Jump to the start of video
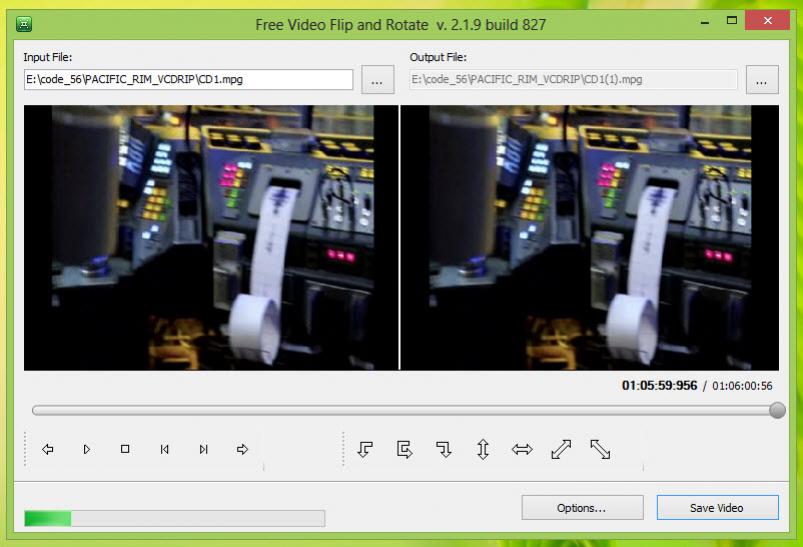 (164, 449)
